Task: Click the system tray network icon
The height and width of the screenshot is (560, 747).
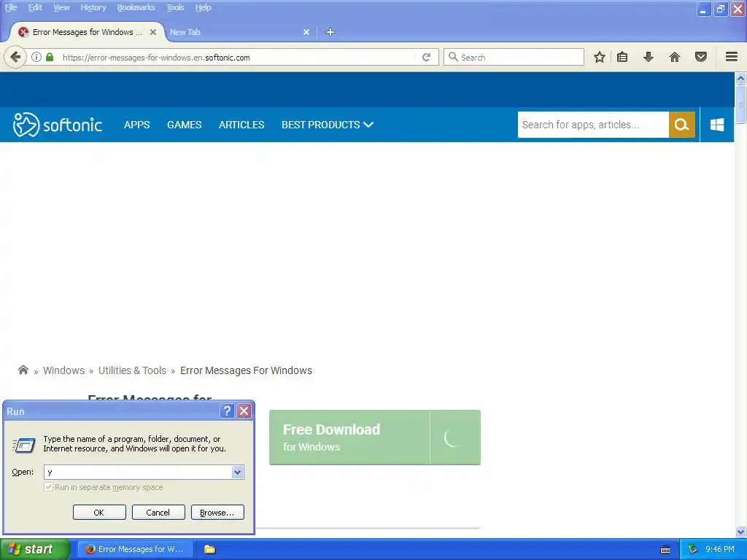Action: point(693,549)
